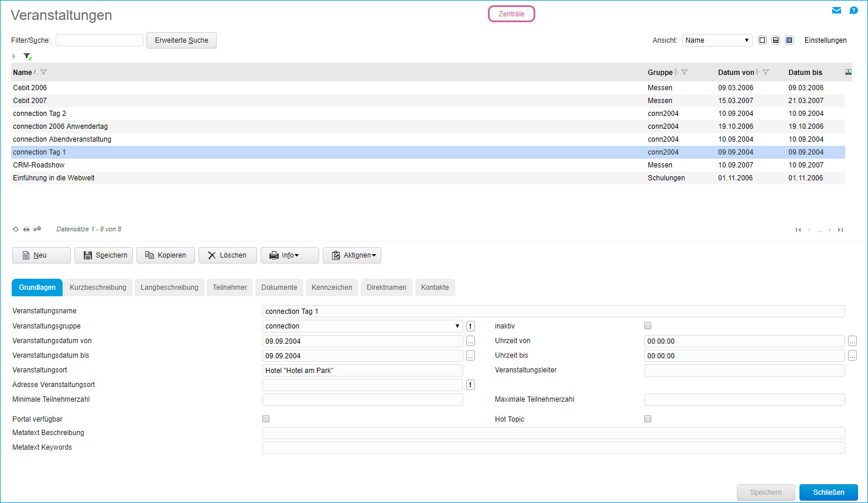Viewport: 868px width, 503px height.
Task: Sort by the Gruppe column arrows
Action: click(x=676, y=72)
